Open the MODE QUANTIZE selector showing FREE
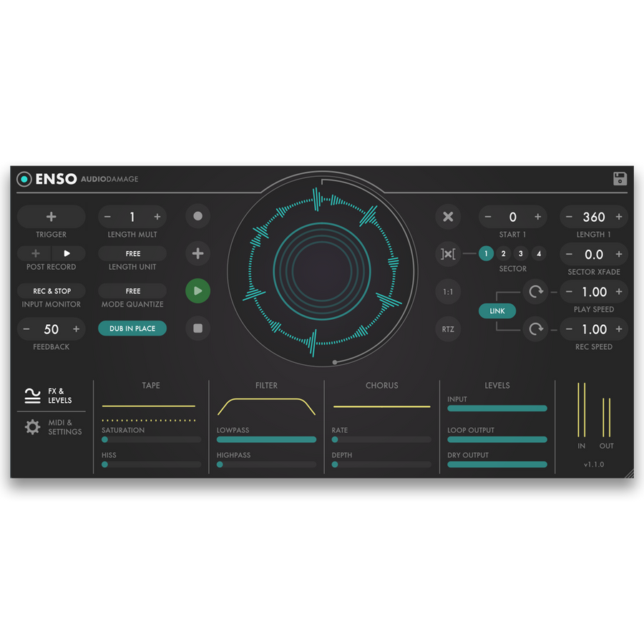The image size is (644, 644). coord(132,291)
